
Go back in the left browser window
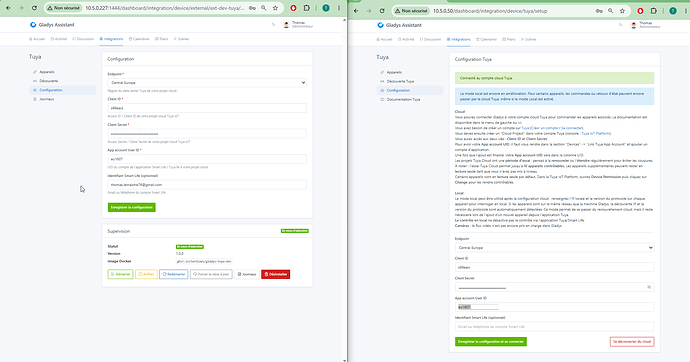(x=8, y=8)
